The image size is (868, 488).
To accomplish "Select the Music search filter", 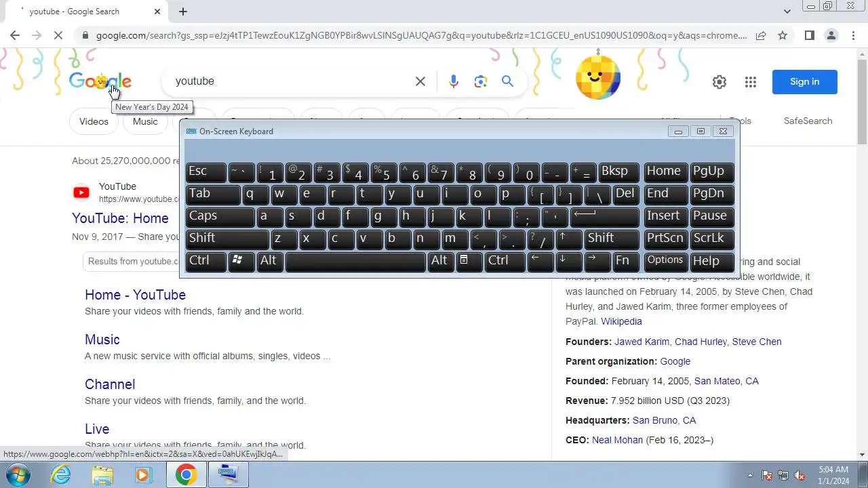I will (145, 122).
